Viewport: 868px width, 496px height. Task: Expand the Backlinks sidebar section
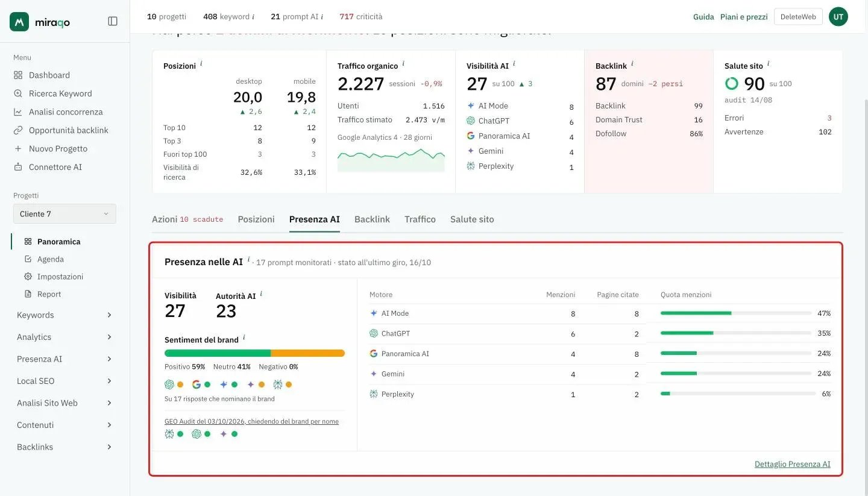coord(64,447)
